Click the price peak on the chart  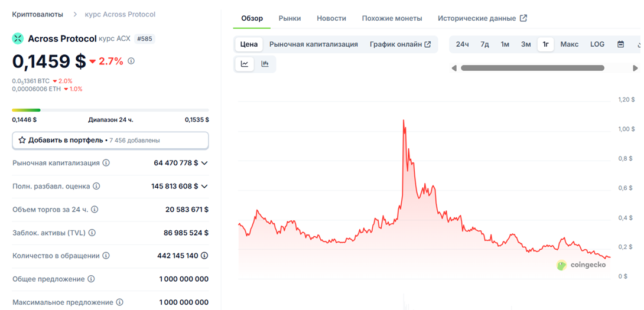coord(404,120)
